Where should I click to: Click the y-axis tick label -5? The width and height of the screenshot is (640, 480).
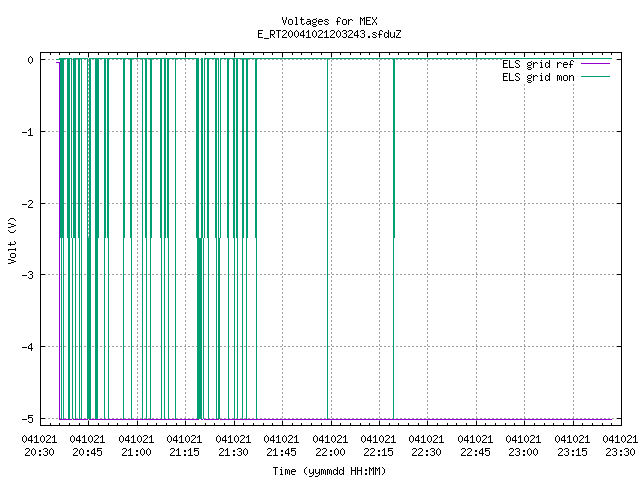click(28, 419)
